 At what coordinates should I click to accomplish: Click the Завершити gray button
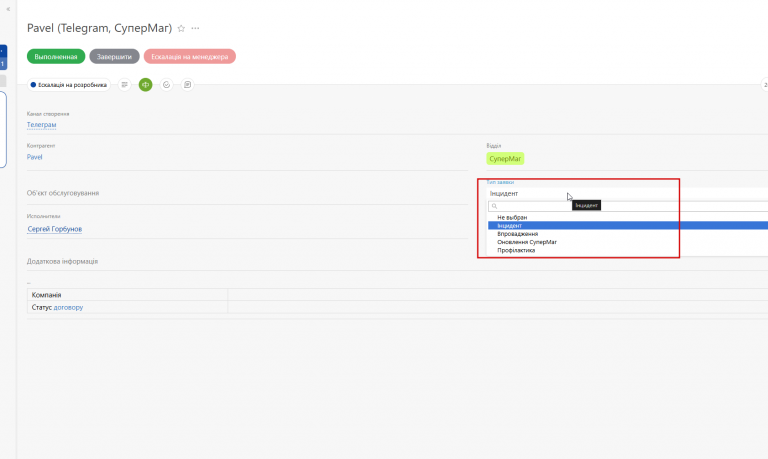click(114, 57)
